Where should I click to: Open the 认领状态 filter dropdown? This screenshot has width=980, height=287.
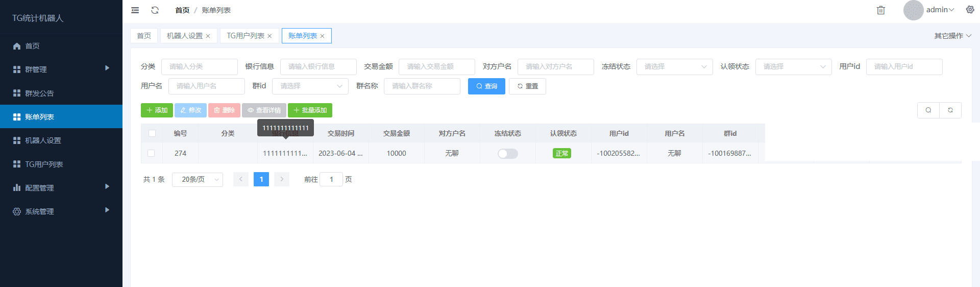[793, 67]
